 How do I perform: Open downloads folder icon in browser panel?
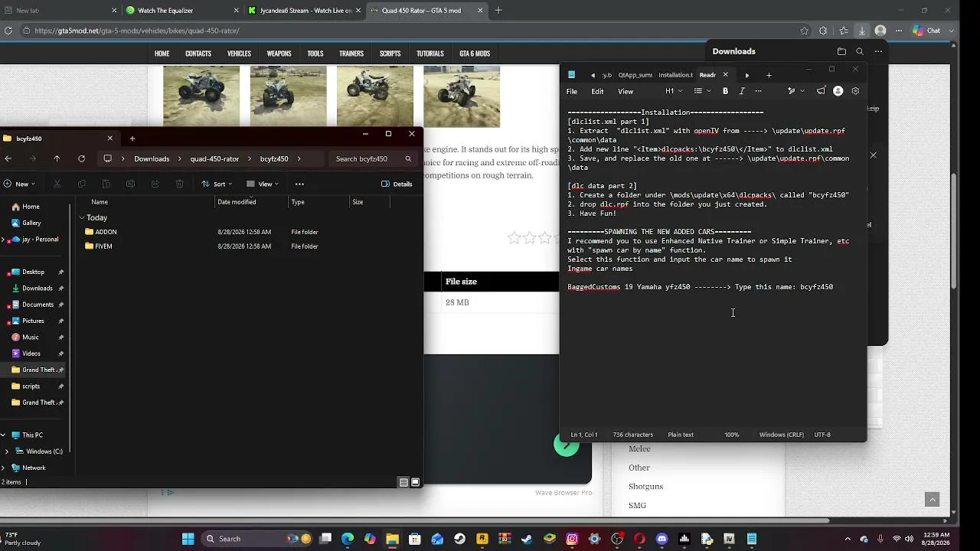coord(841,51)
